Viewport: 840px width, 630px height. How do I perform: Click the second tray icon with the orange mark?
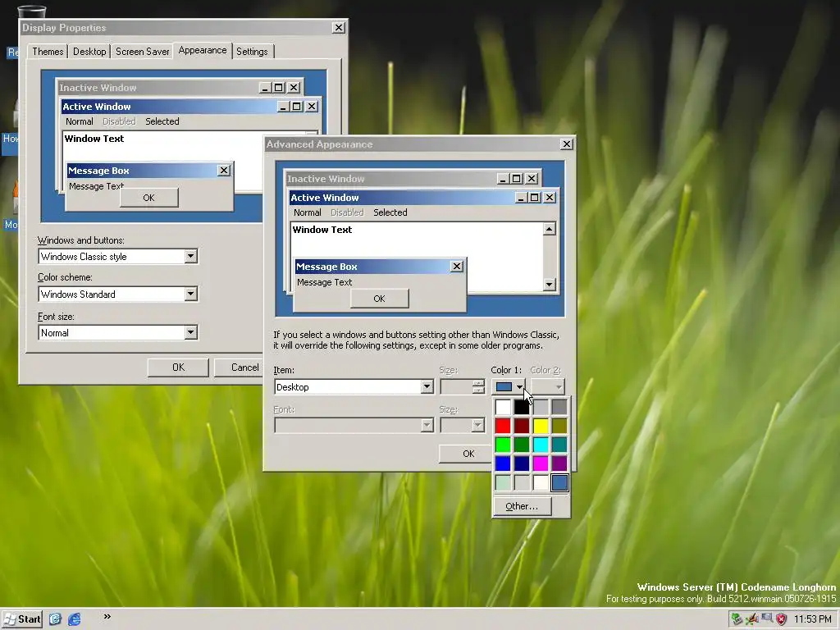[752, 619]
